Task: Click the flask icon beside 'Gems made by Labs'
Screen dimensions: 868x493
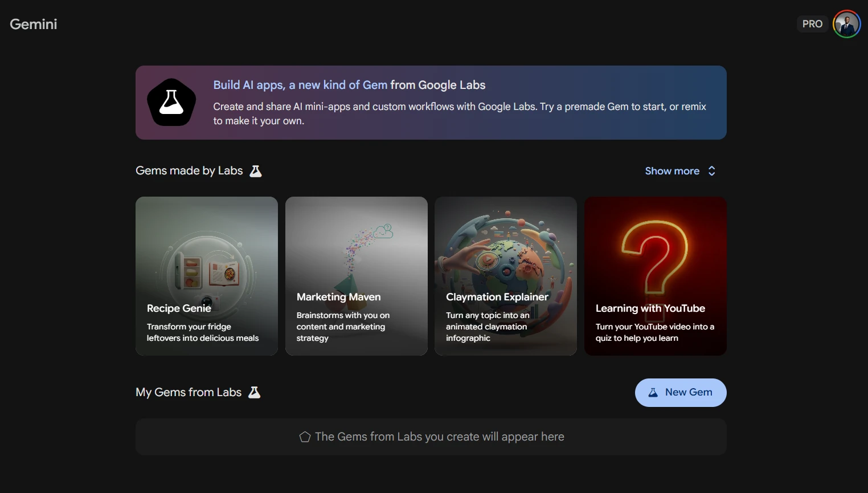Action: pos(256,171)
